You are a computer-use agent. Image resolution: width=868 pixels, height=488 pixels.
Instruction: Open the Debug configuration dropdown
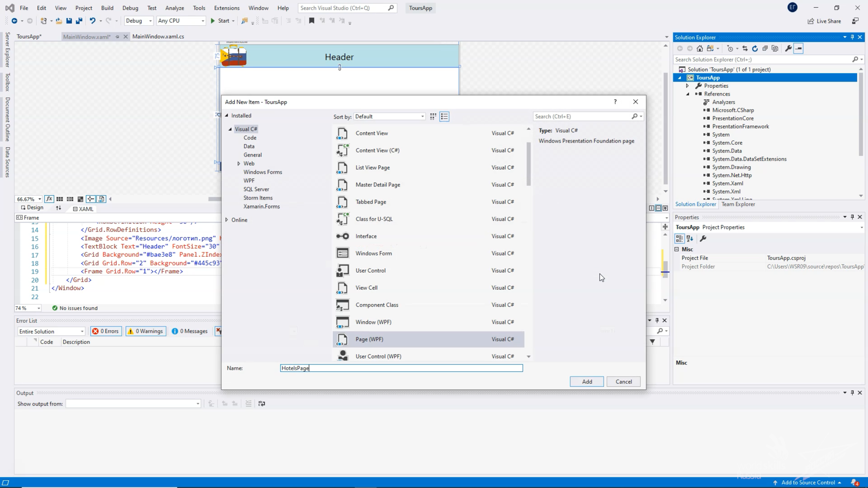click(138, 21)
